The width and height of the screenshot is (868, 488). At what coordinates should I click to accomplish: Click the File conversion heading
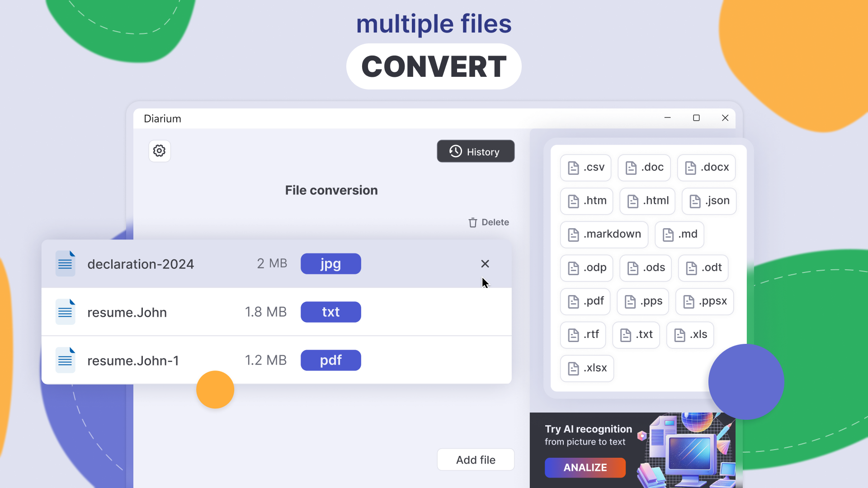point(331,190)
